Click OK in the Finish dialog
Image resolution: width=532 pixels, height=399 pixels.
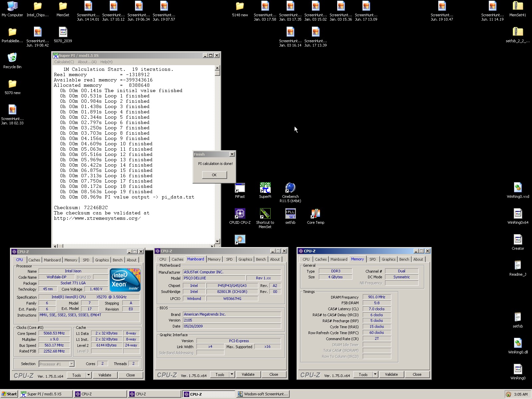214,175
